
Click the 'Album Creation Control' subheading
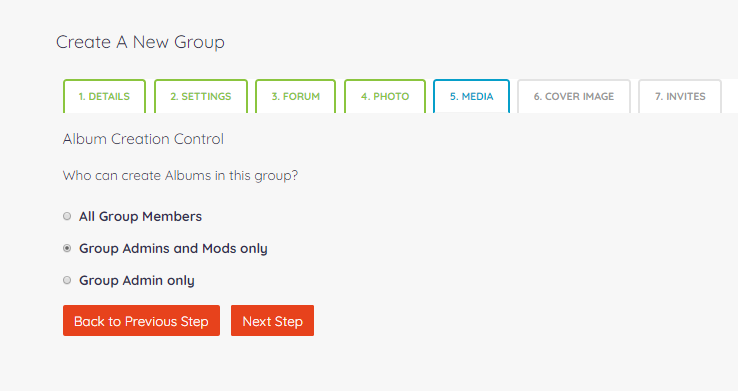click(143, 139)
